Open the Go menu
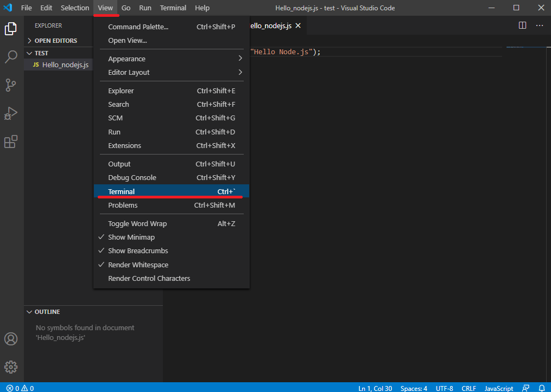The width and height of the screenshot is (551, 392). click(x=126, y=8)
